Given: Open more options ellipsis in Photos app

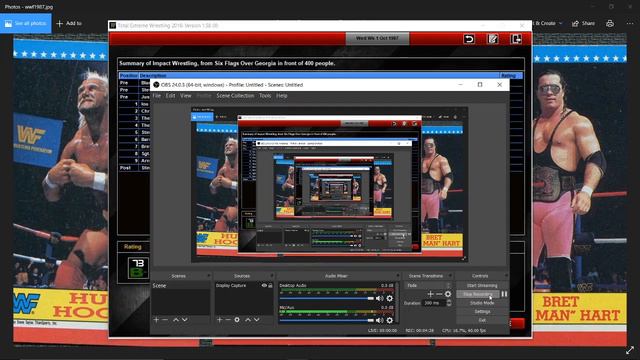Looking at the screenshot, I should point(630,23).
